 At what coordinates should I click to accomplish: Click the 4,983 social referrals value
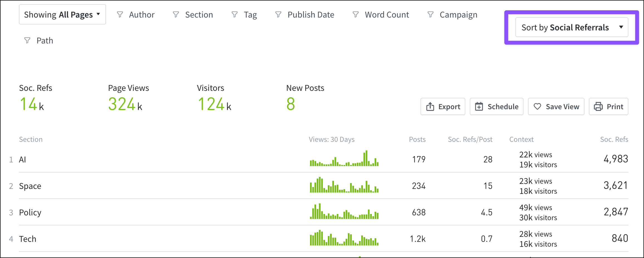click(616, 159)
